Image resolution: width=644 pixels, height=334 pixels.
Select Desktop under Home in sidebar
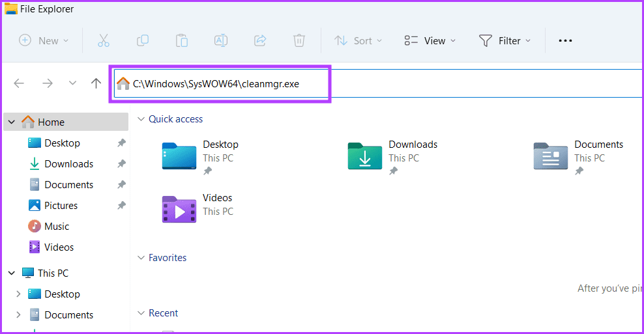click(62, 143)
